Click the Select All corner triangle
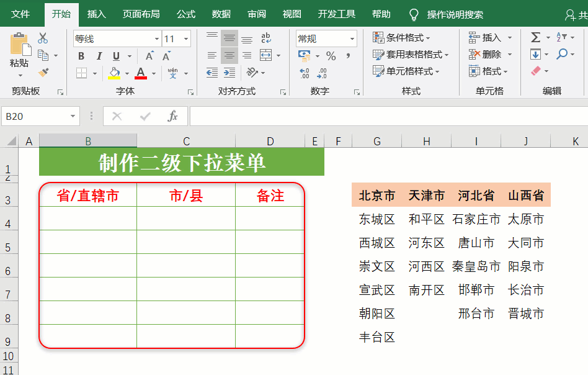 coord(11,141)
